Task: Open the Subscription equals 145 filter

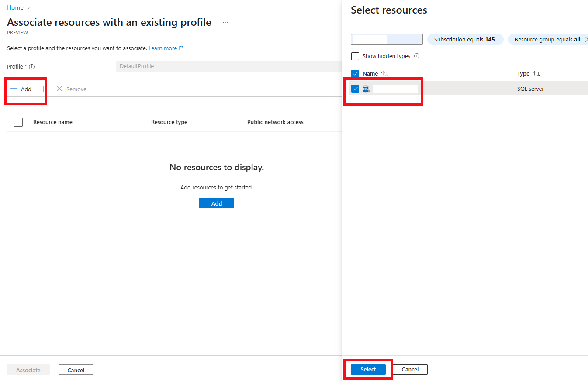Action: point(465,39)
